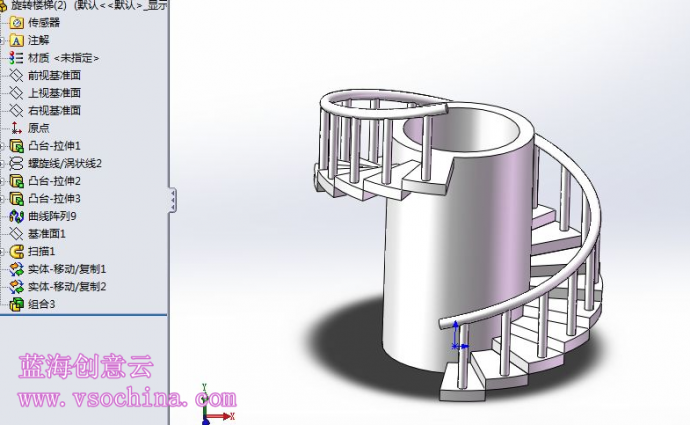Expand the 扫描1 sweep node
The height and width of the screenshot is (425, 690).
pyautogui.click(x=5, y=251)
